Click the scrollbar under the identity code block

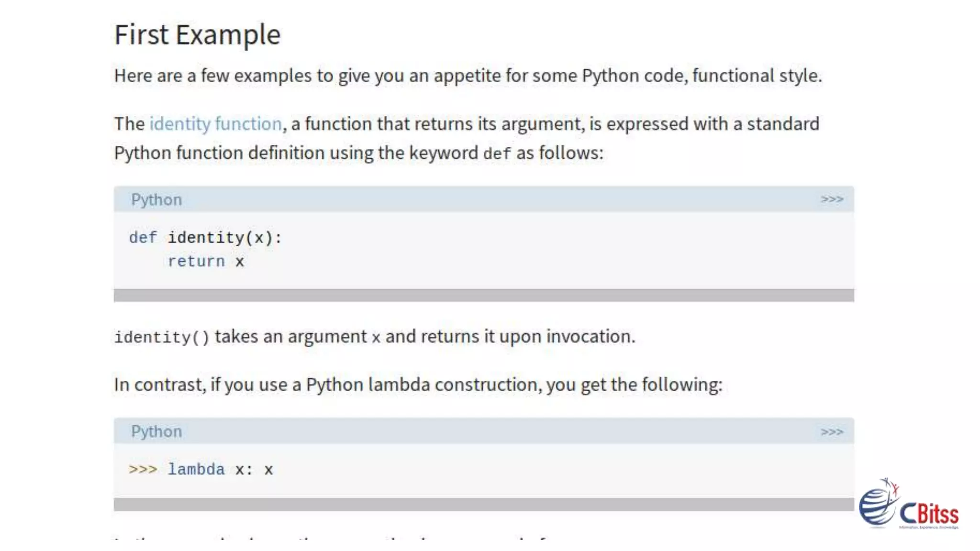pos(483,296)
